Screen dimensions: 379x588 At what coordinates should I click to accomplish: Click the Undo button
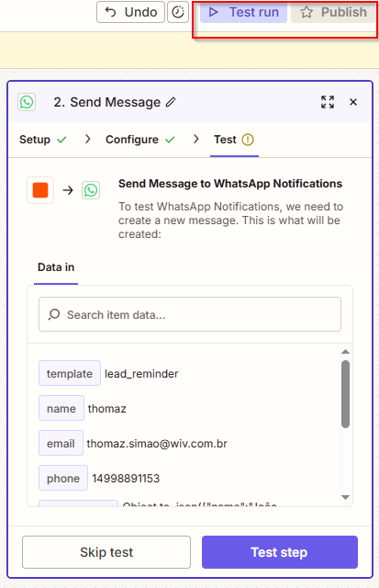(x=130, y=12)
